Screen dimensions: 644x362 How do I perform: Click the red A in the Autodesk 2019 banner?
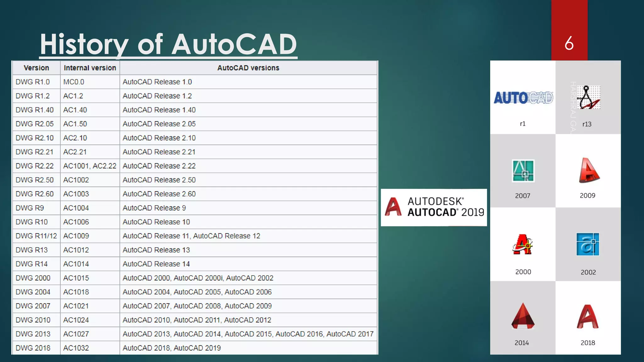click(393, 207)
